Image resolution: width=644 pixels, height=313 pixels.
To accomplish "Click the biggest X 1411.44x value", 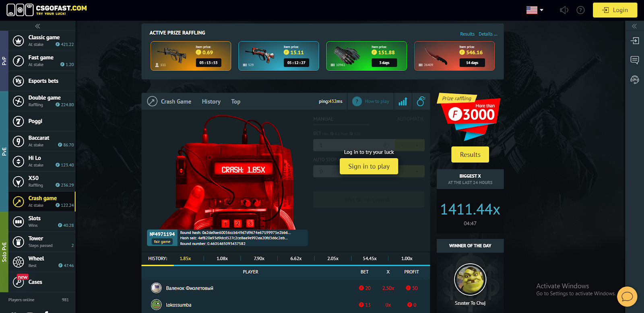I will (470, 209).
